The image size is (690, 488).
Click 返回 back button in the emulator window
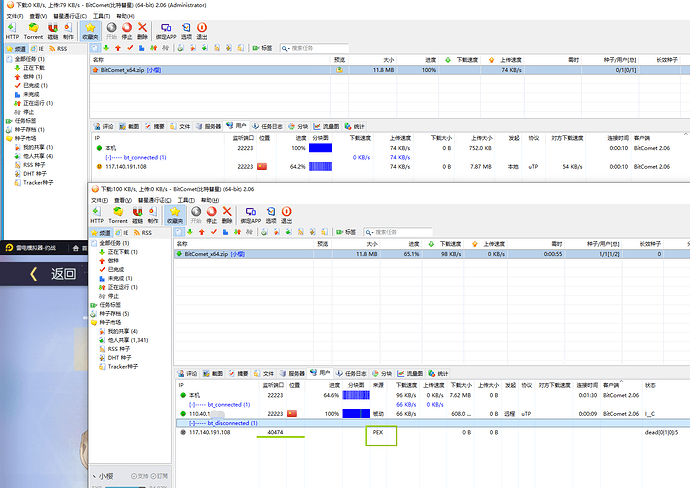[x=53, y=274]
